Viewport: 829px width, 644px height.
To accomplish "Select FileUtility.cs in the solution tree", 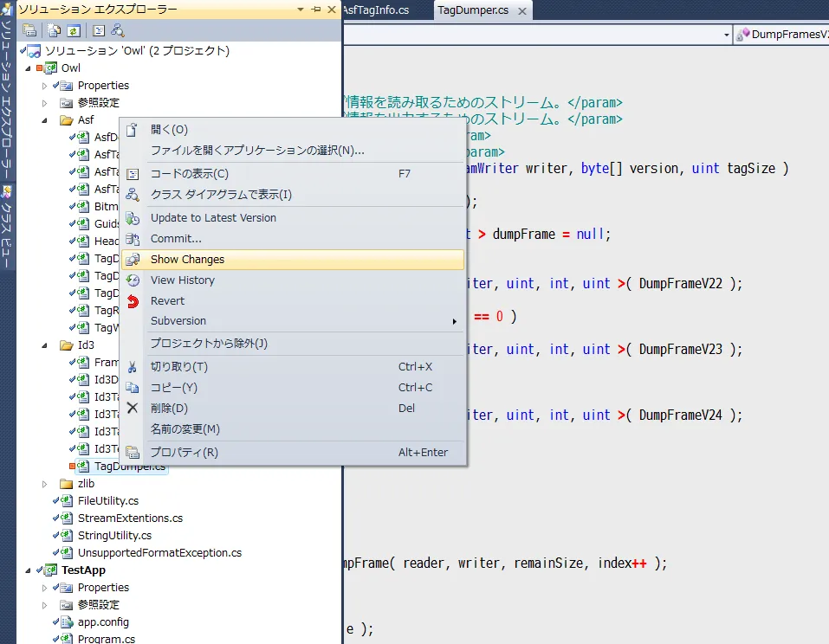I will (x=107, y=501).
